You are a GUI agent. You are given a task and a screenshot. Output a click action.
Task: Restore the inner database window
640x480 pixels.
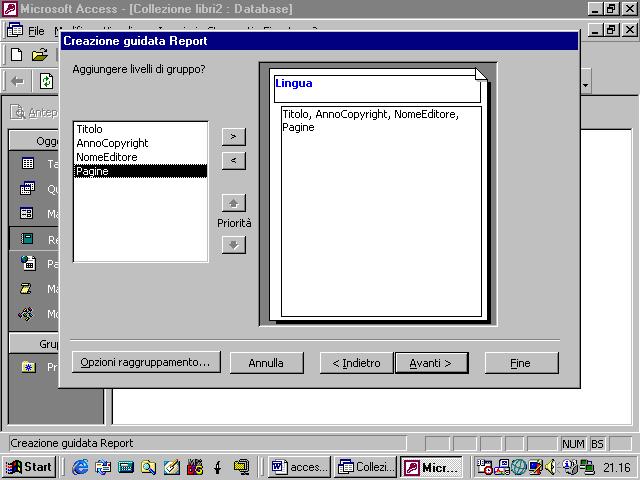tap(611, 30)
